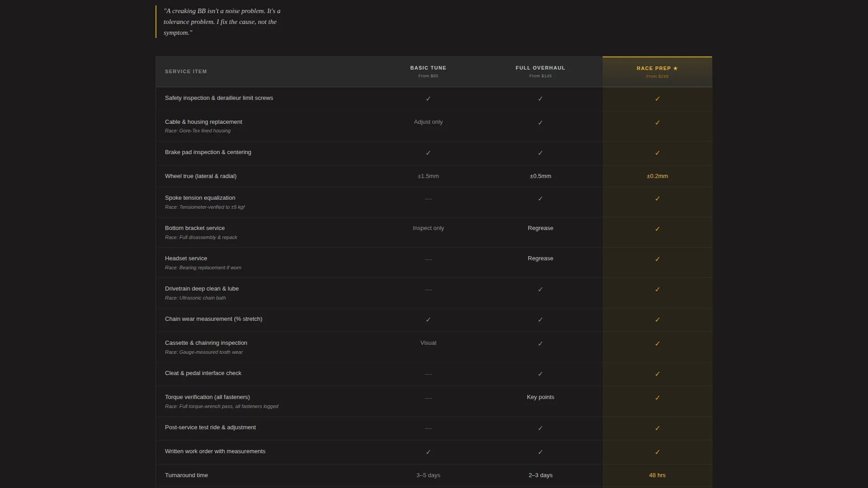868x488 pixels.
Task: Click Basic Tune checkmark for Safety inspection
Action: coord(428,99)
